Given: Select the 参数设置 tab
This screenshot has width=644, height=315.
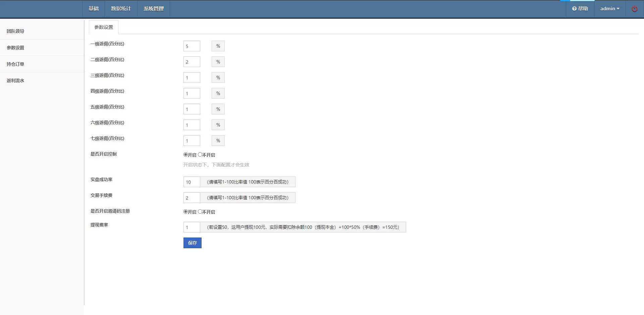Looking at the screenshot, I should click(104, 27).
